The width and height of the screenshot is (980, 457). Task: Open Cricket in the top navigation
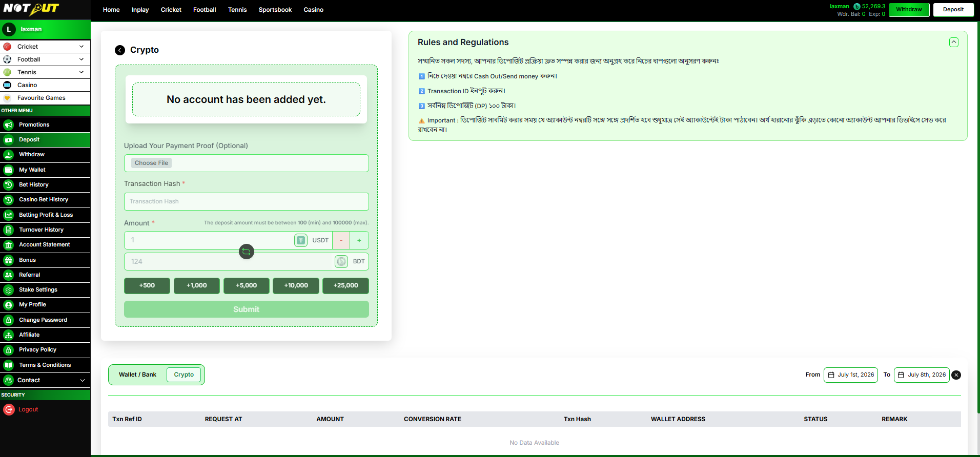pos(171,10)
